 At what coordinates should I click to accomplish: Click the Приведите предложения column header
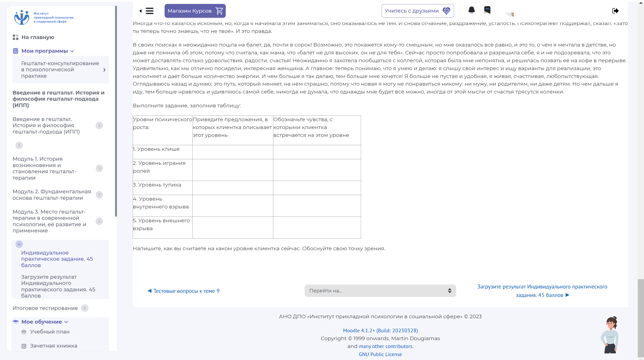click(233, 130)
